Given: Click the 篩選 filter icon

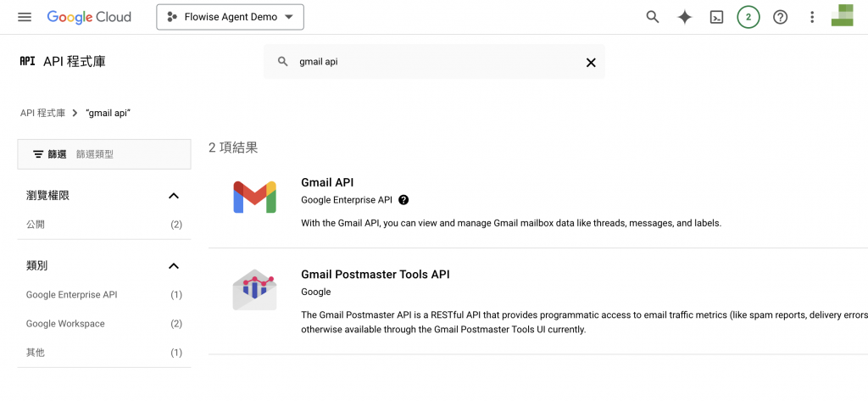Looking at the screenshot, I should [38, 154].
